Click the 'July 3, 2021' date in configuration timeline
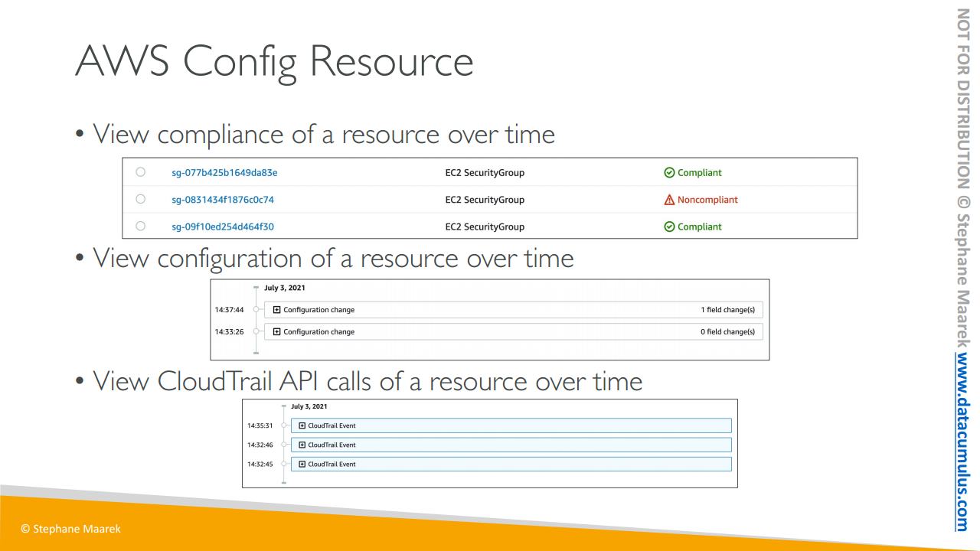Viewport: 980px width, 551px height. (285, 289)
